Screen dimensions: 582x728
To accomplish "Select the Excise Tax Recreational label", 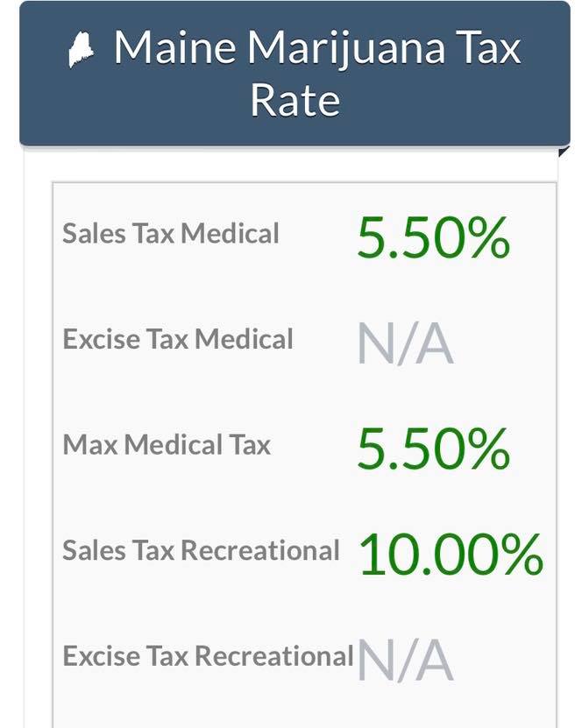I will (x=208, y=656).
